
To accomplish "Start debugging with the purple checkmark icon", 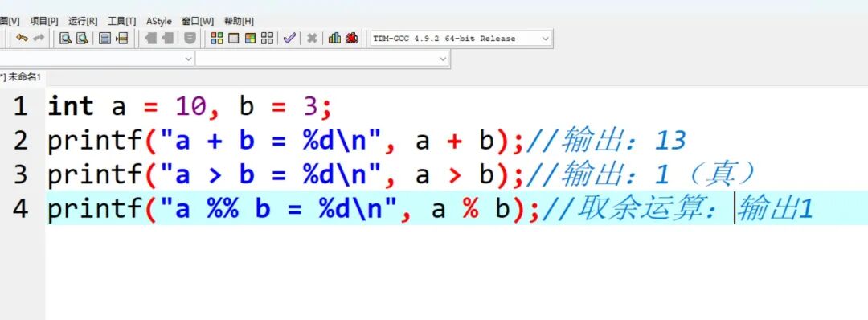I will pyautogui.click(x=289, y=39).
